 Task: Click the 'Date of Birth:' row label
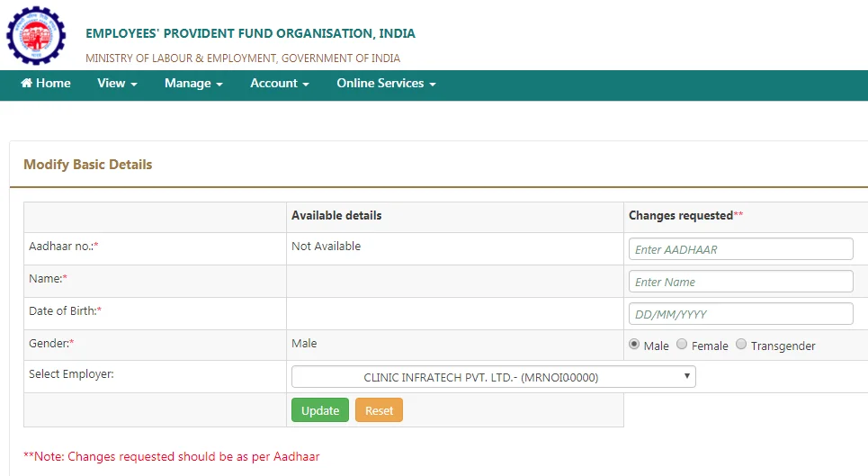click(x=66, y=311)
